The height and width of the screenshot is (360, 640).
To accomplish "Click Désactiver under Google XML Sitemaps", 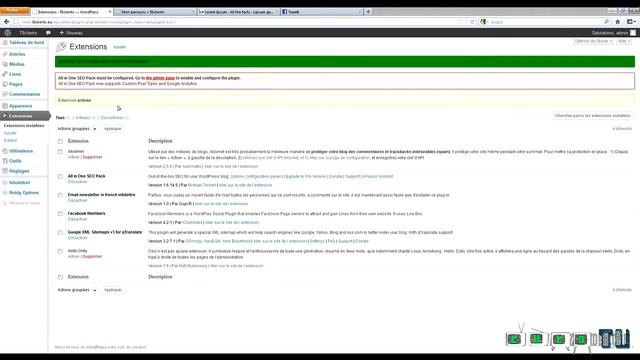I will coord(78,238).
